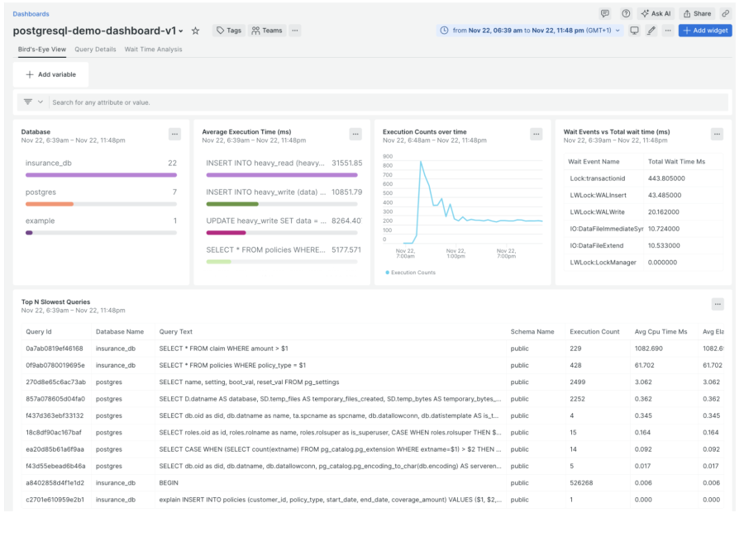Open the help question mark icon
This screenshot has height=560, width=744.
pos(626,14)
